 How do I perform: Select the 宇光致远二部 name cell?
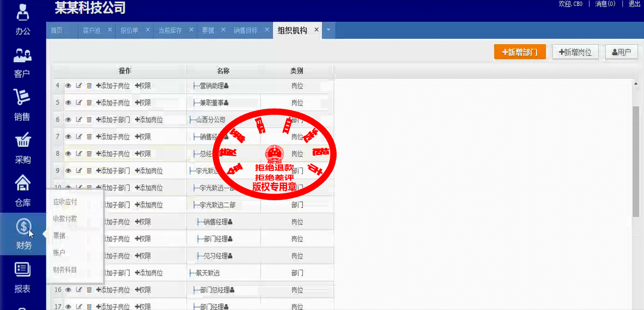[223, 205]
